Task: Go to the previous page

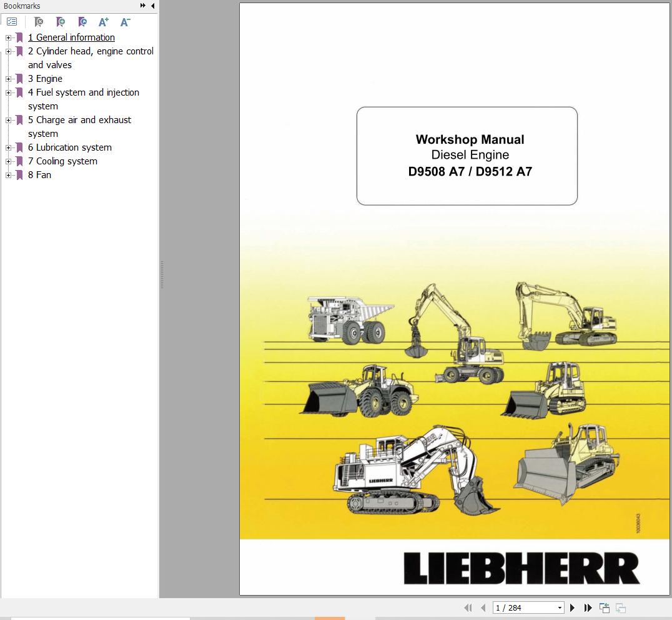Action: coord(483,607)
